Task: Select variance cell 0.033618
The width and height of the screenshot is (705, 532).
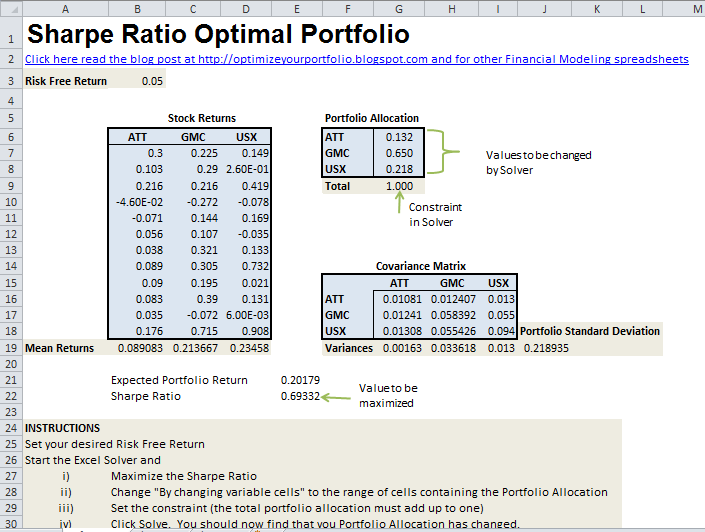Action: point(453,348)
